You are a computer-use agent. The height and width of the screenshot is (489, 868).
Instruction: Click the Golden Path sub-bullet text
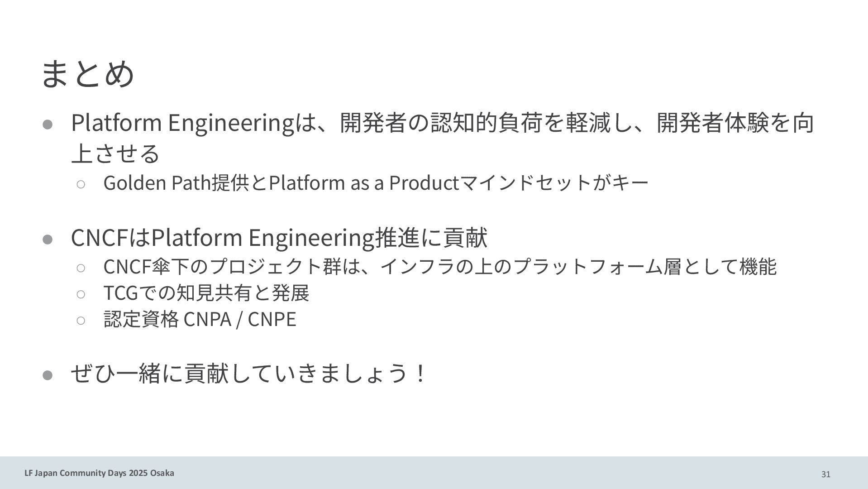coord(376,183)
